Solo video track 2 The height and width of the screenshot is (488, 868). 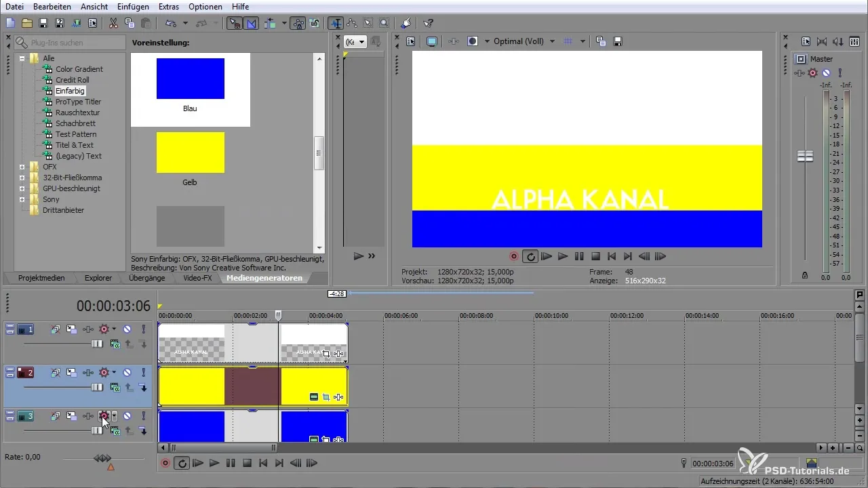144,372
